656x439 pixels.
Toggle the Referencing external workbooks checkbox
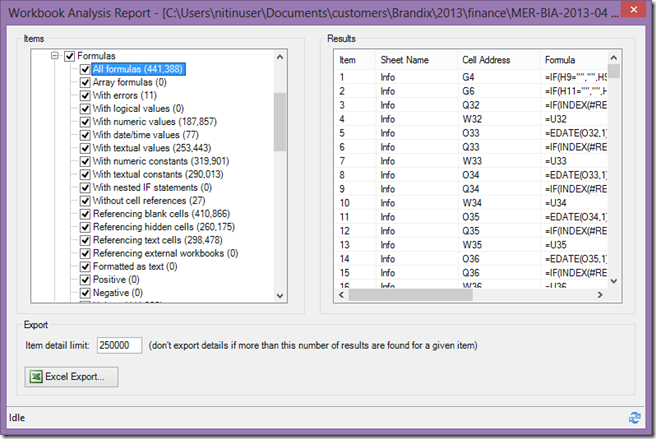coord(85,253)
